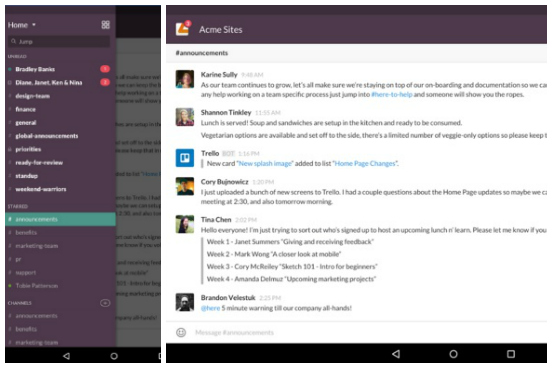Image resolution: width=552 pixels, height=368 pixels.
Task: Open Brandon Velestuk's avatar
Action: coord(185,302)
